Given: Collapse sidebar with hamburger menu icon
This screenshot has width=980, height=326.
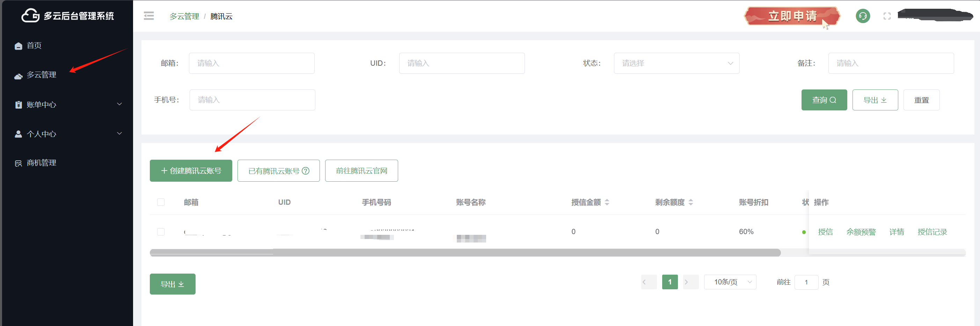Looking at the screenshot, I should tap(149, 16).
